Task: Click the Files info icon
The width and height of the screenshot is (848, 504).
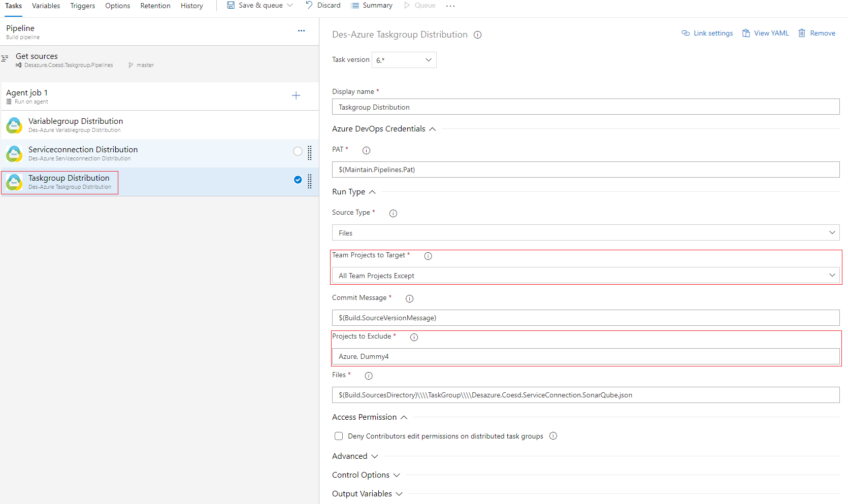Action: (369, 376)
